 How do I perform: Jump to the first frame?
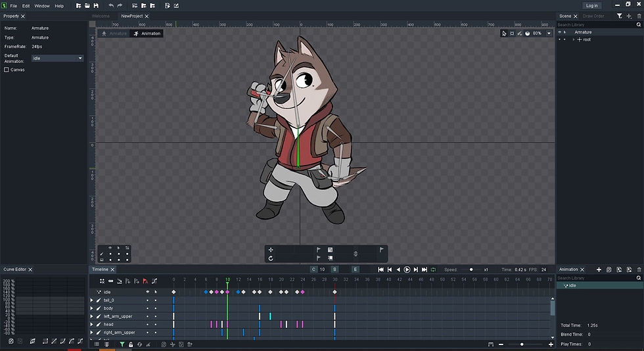click(x=380, y=269)
